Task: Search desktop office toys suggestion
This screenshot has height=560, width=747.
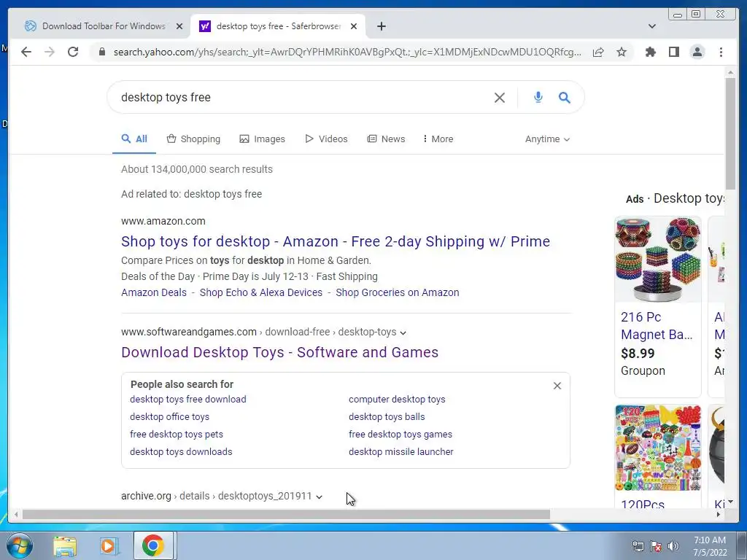Action: (x=169, y=416)
